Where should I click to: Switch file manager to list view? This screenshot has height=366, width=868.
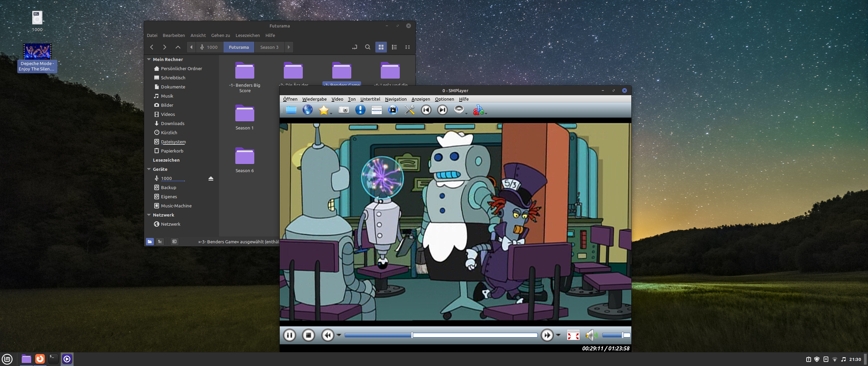coord(394,47)
